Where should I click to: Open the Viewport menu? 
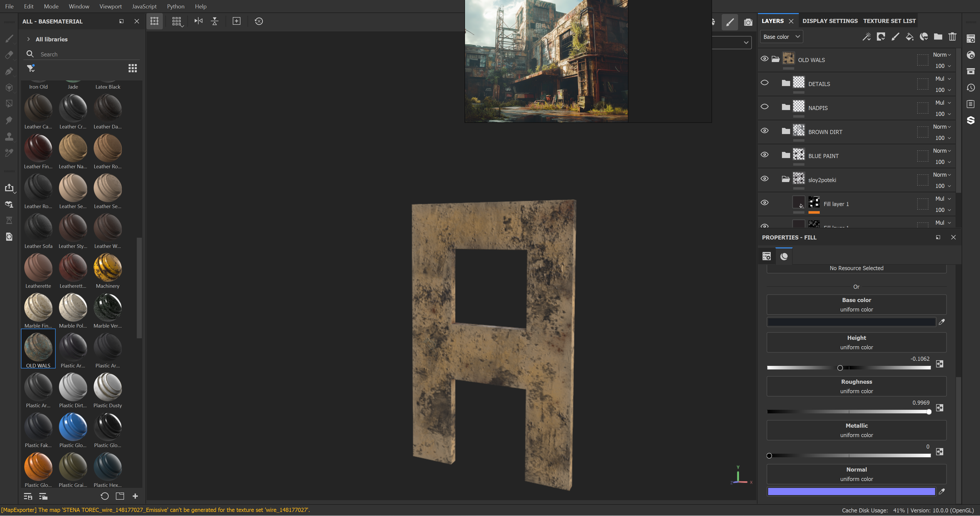pos(110,6)
